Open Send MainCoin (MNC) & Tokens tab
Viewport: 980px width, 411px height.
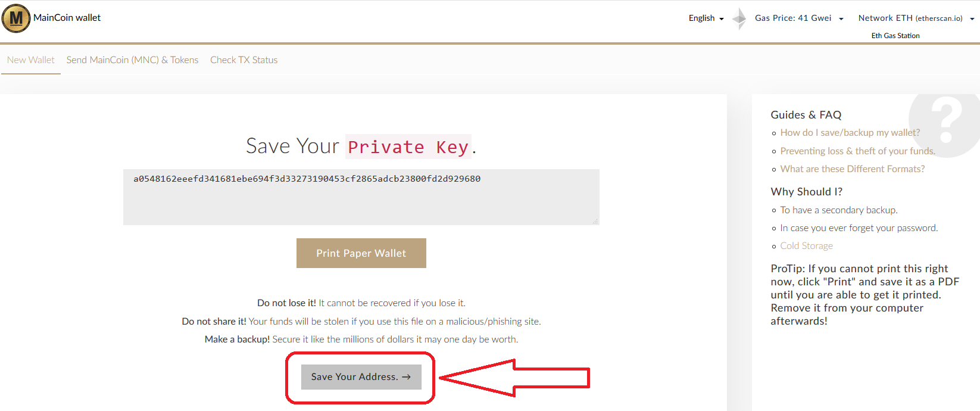click(132, 60)
